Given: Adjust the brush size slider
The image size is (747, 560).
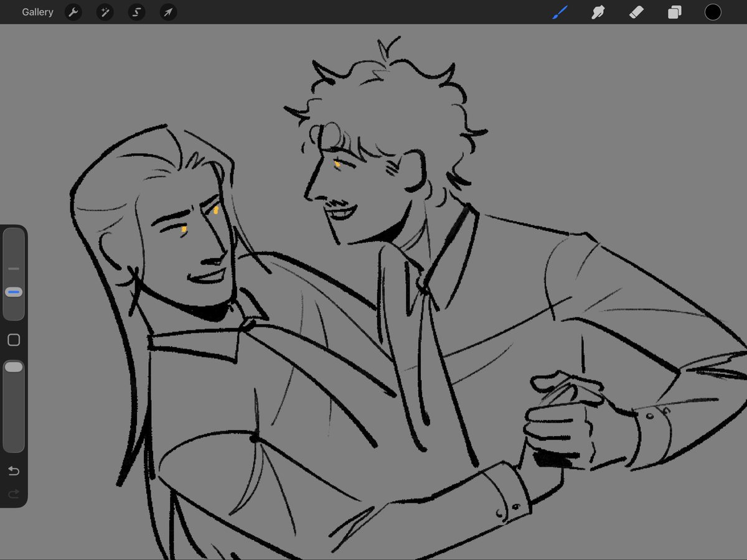Looking at the screenshot, I should [14, 274].
